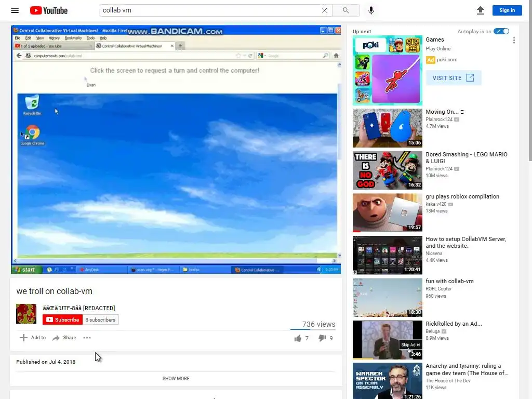Like the video with thumbs up
Screen dimensions: 532x399
click(298, 338)
